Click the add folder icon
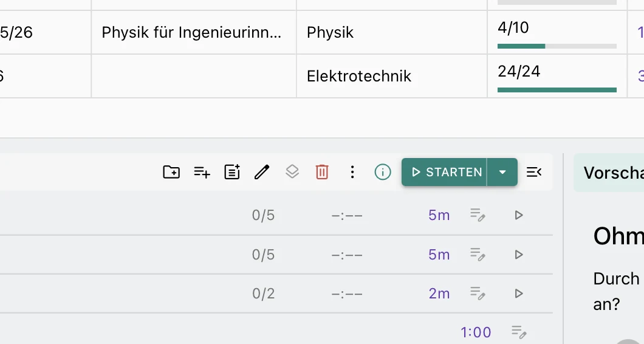Viewport: 644px width, 344px height. pyautogui.click(x=171, y=172)
